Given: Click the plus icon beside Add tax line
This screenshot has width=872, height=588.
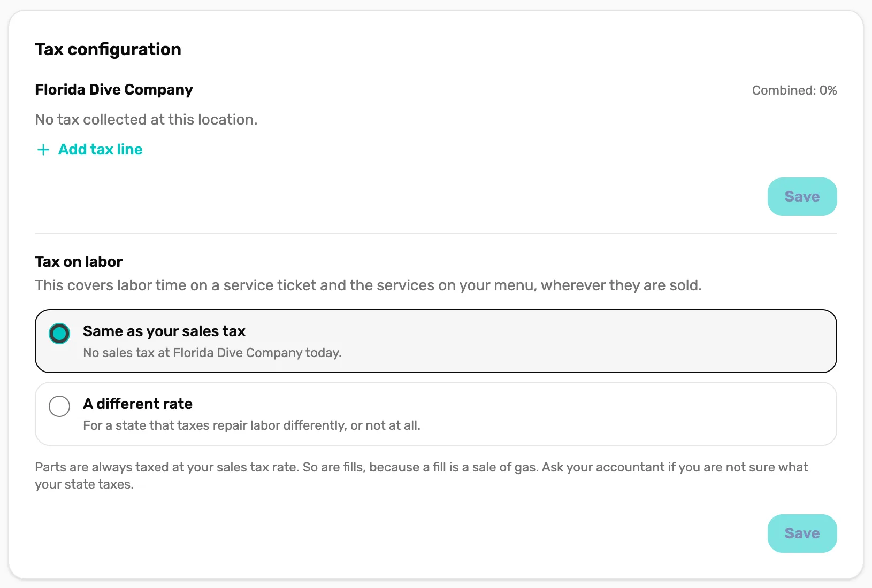Looking at the screenshot, I should pos(43,150).
